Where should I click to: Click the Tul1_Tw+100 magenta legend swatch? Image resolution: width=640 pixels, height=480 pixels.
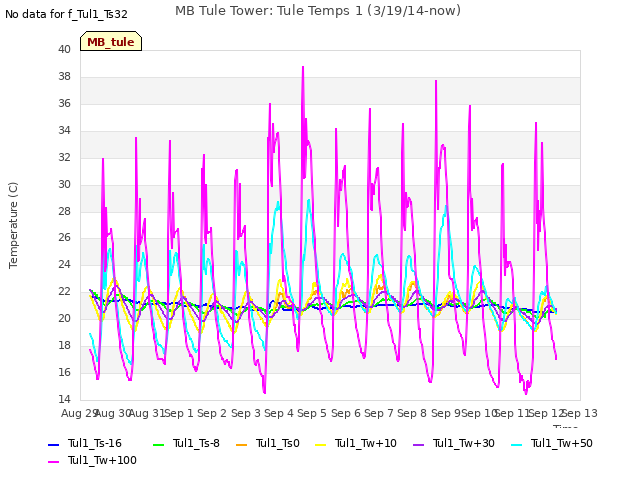[53, 462]
